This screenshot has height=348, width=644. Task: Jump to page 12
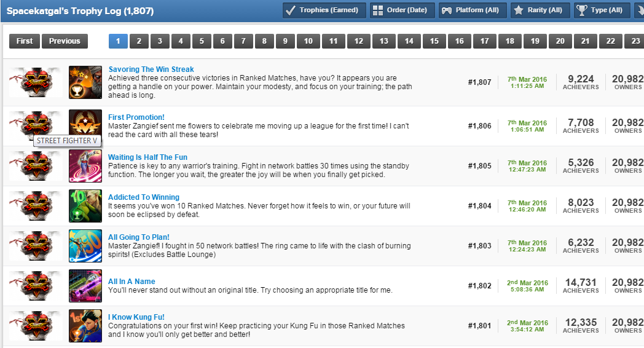click(x=359, y=41)
